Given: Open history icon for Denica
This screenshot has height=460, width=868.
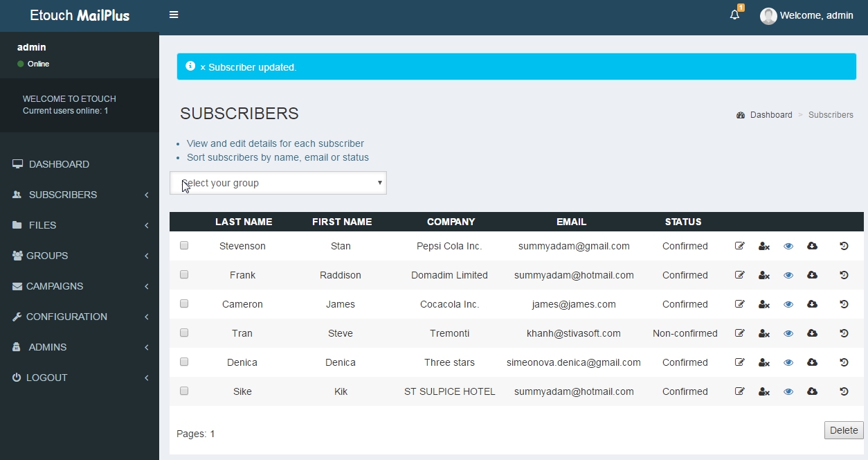Looking at the screenshot, I should (844, 362).
